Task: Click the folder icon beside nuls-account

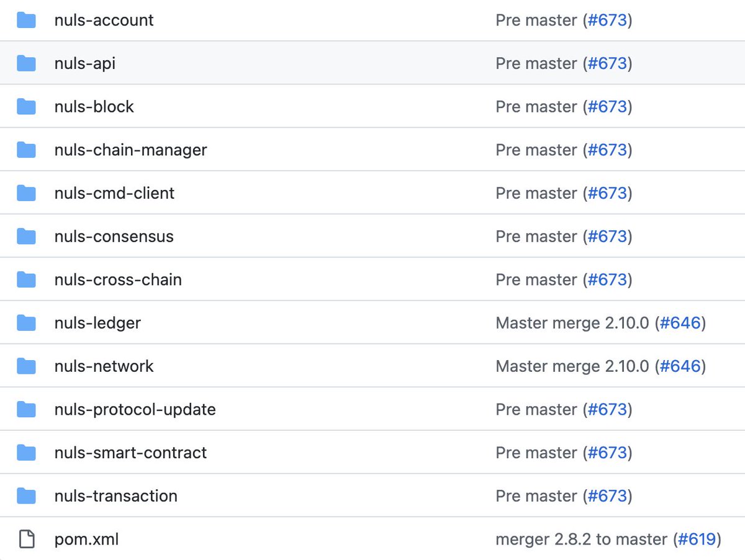Action: 26,20
